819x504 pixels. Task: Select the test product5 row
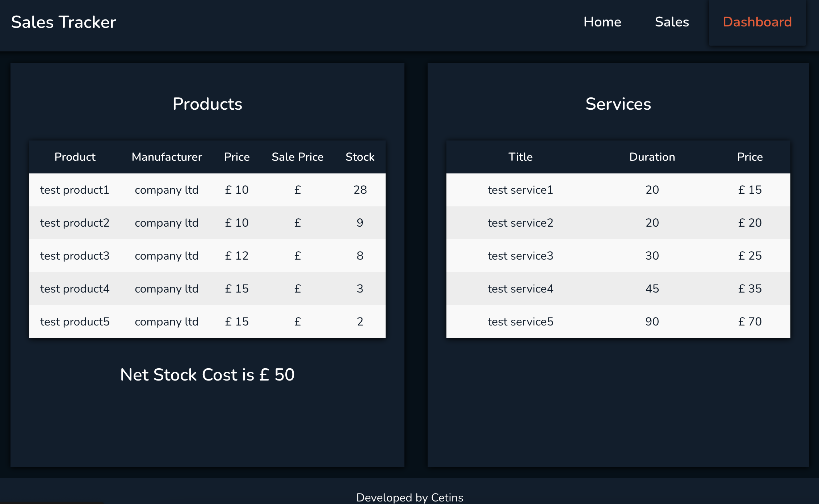coord(207,322)
